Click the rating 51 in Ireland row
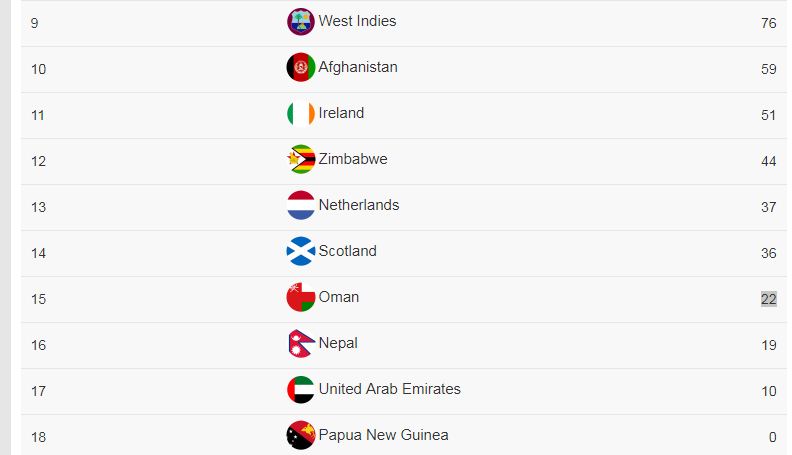This screenshot has width=792, height=455. [768, 115]
